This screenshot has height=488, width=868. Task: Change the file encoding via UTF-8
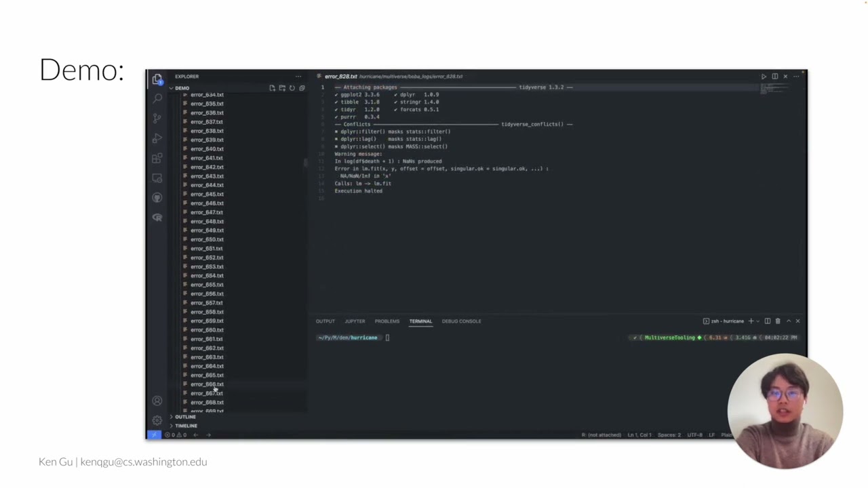(694, 434)
